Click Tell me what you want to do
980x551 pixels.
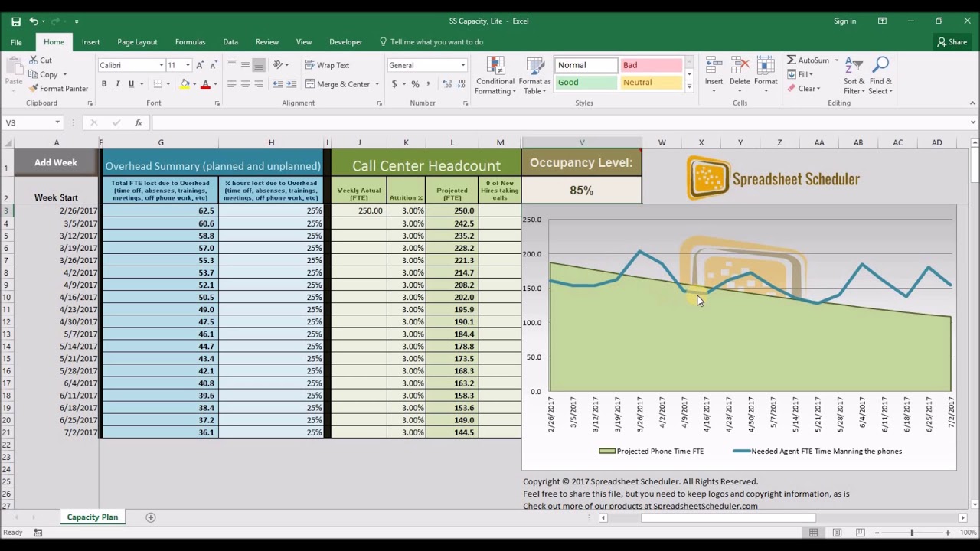431,42
